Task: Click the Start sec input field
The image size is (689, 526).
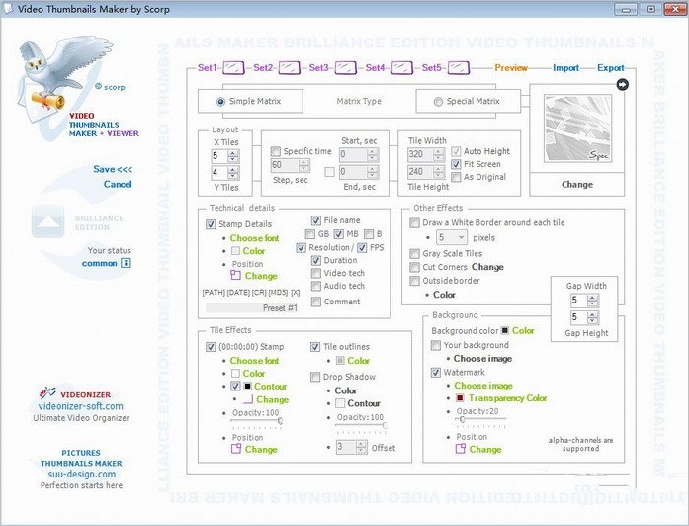Action: coord(359,155)
